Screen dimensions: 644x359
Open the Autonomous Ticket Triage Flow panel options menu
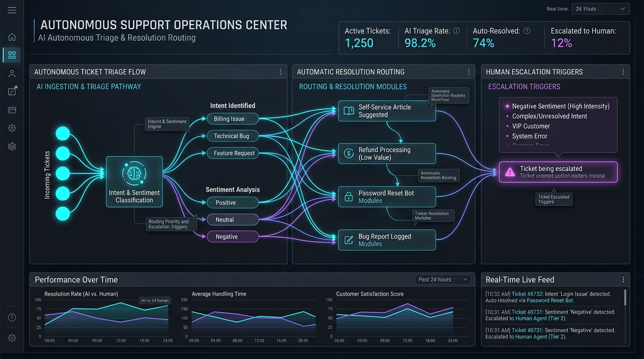[x=280, y=72]
